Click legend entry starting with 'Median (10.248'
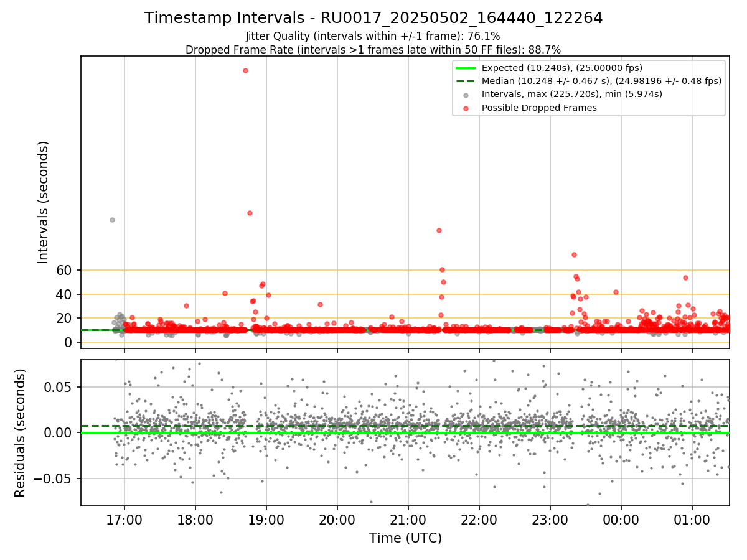 (x=601, y=81)
